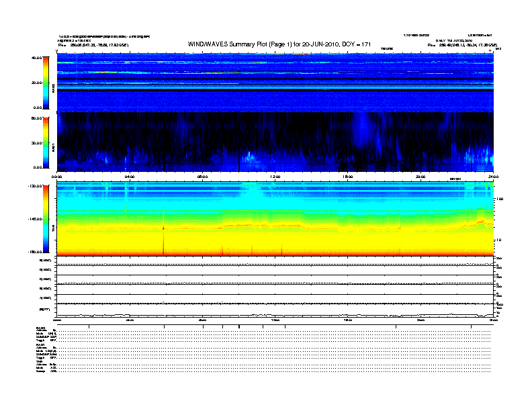Click the RAD1 color scale bar
The height and width of the screenshot is (411, 532).
pos(46,142)
